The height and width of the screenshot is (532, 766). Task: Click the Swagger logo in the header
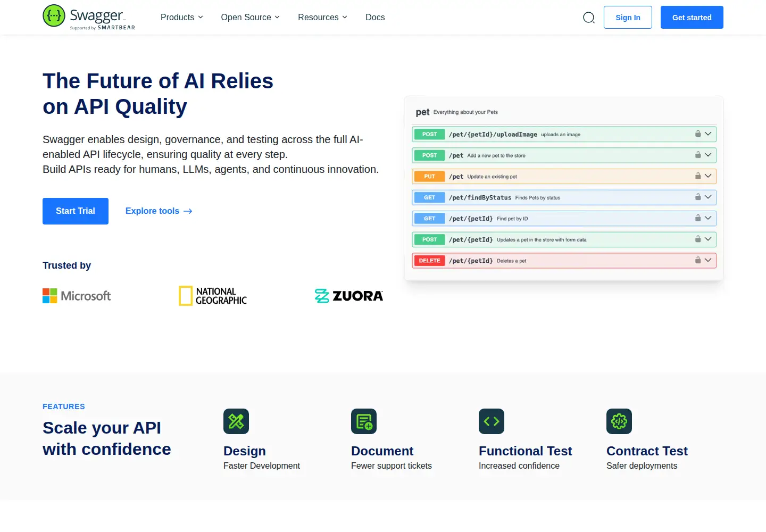click(x=89, y=17)
